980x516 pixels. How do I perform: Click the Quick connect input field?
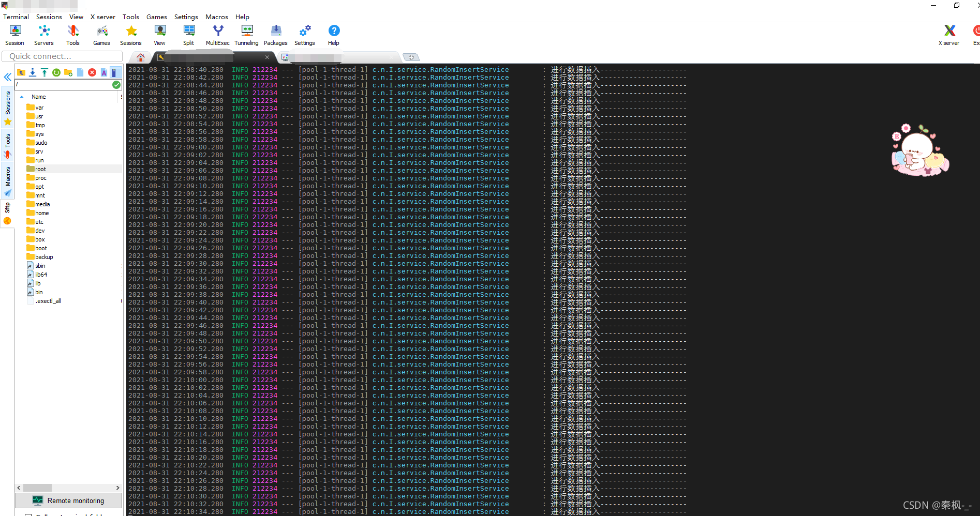(62, 56)
